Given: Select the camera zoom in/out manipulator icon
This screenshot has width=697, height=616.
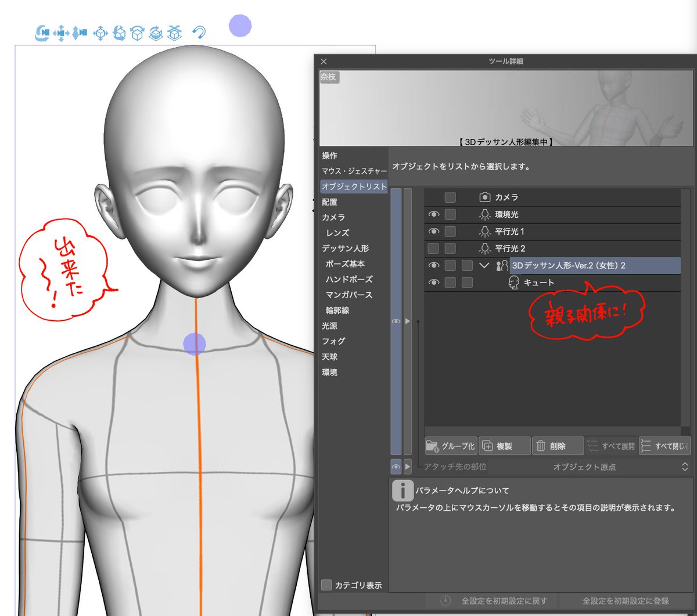Looking at the screenshot, I should click(80, 34).
